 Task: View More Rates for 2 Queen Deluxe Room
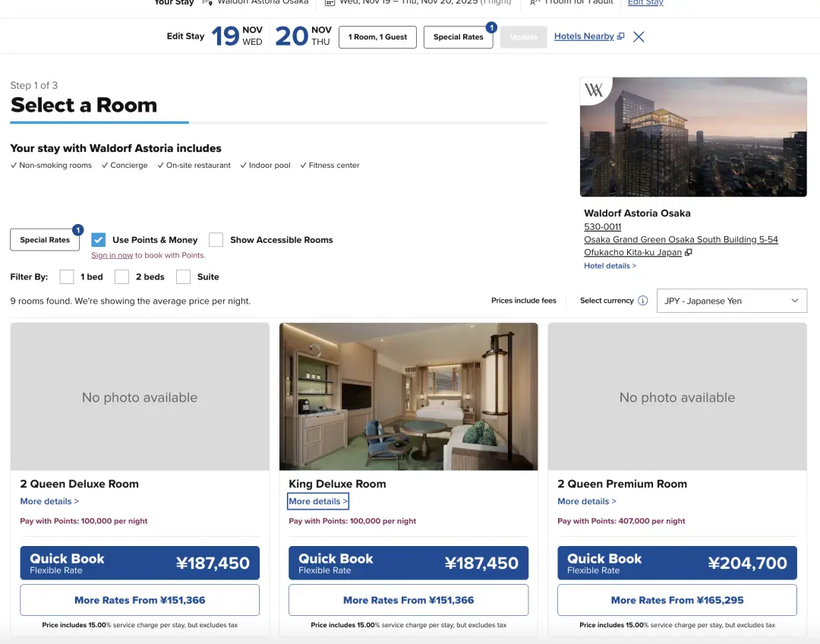coord(140,600)
